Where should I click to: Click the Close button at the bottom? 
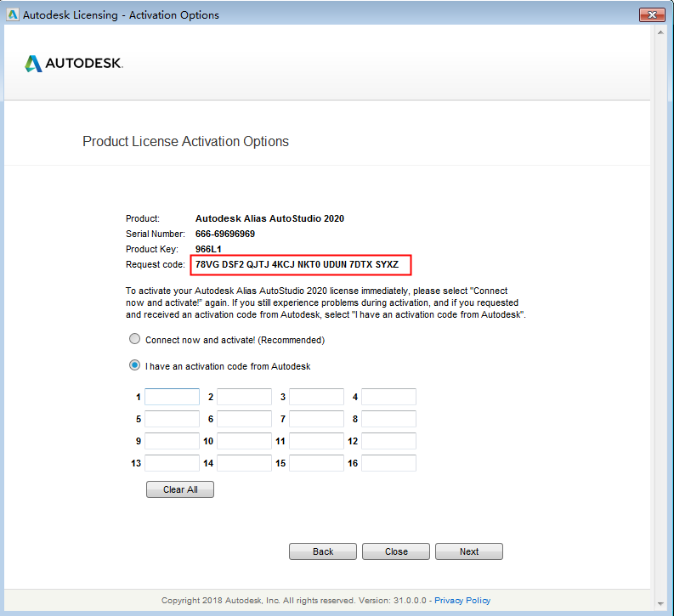(x=396, y=551)
